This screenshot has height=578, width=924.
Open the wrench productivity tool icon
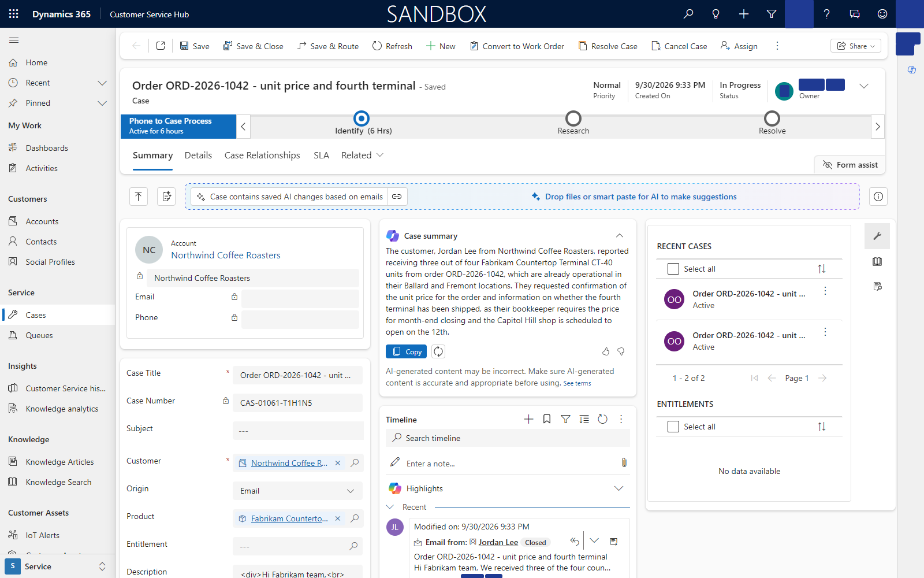[877, 236]
